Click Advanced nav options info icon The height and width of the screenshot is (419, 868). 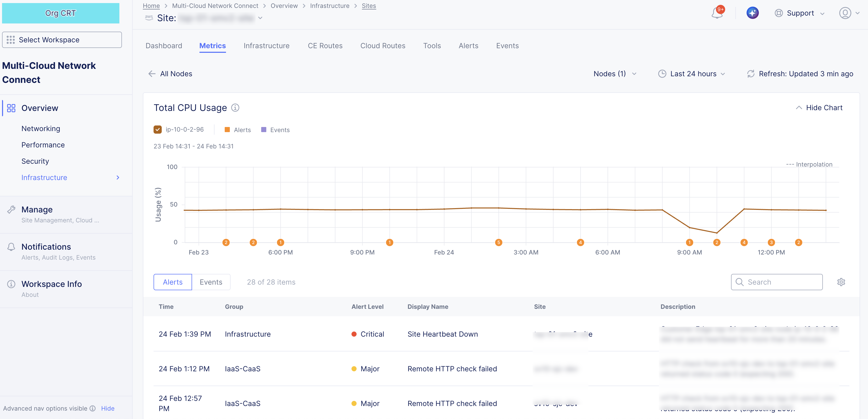(93, 408)
